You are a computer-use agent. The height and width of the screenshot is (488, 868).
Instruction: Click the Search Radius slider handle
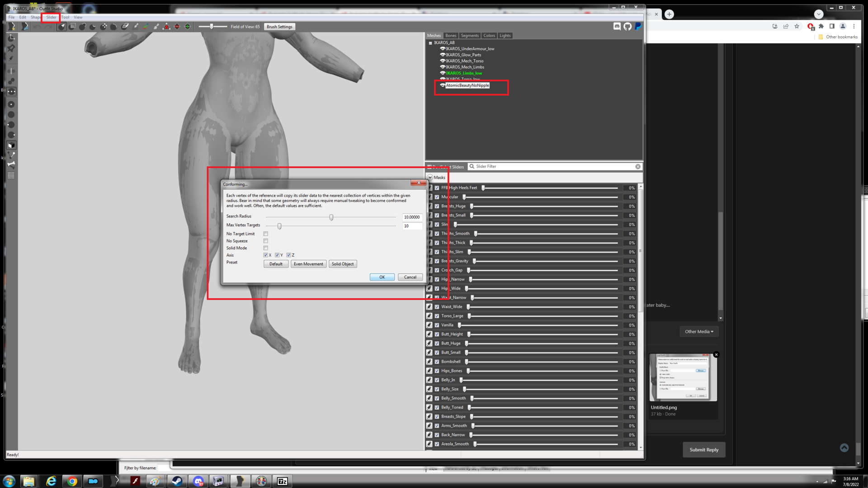coord(331,217)
